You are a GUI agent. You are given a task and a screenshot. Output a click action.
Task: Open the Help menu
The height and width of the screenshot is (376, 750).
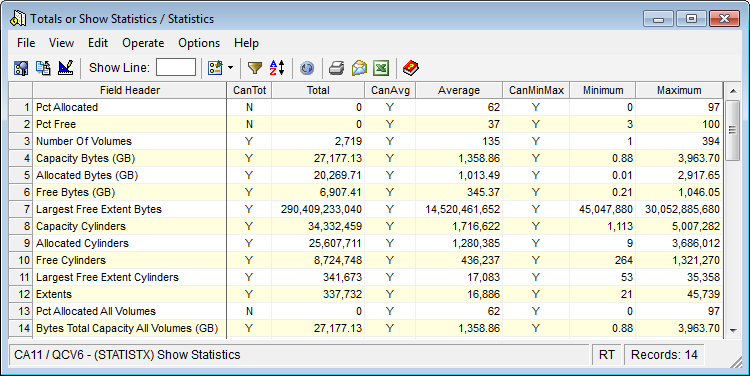pyautogui.click(x=246, y=43)
